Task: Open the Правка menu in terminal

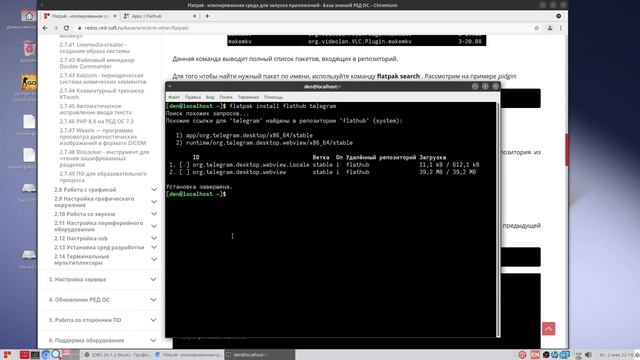Action: pyautogui.click(x=193, y=97)
